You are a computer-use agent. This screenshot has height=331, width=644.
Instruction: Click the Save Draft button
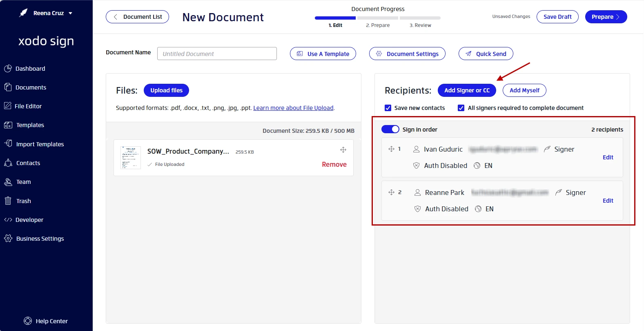pos(557,17)
